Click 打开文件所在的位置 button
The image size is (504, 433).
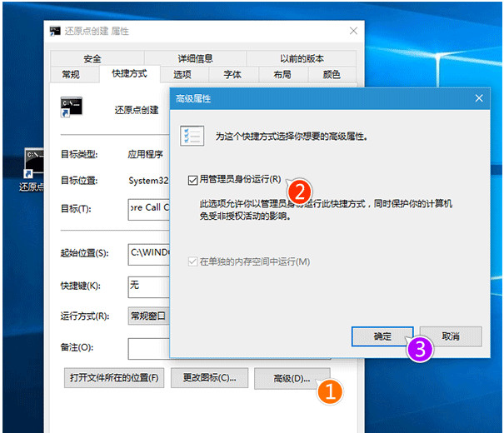tap(114, 378)
